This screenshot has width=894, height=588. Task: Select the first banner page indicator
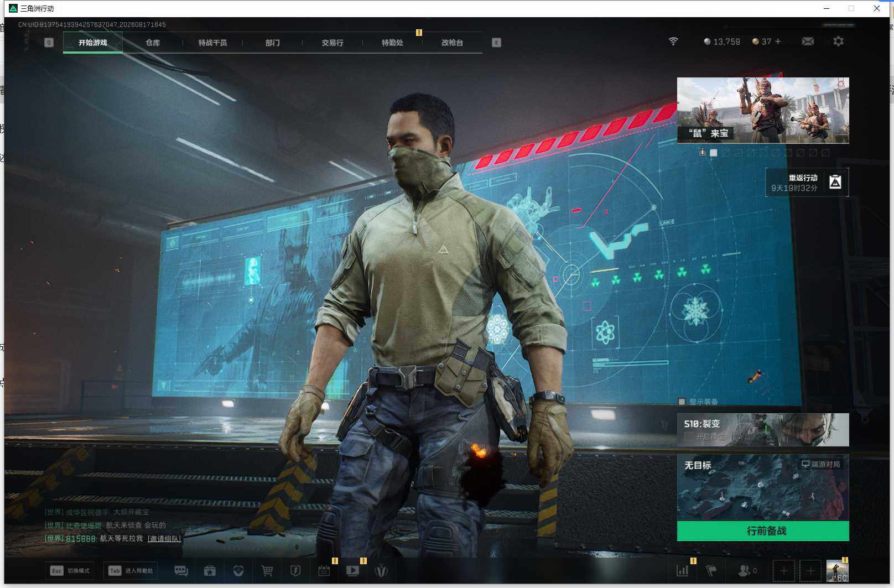point(714,153)
